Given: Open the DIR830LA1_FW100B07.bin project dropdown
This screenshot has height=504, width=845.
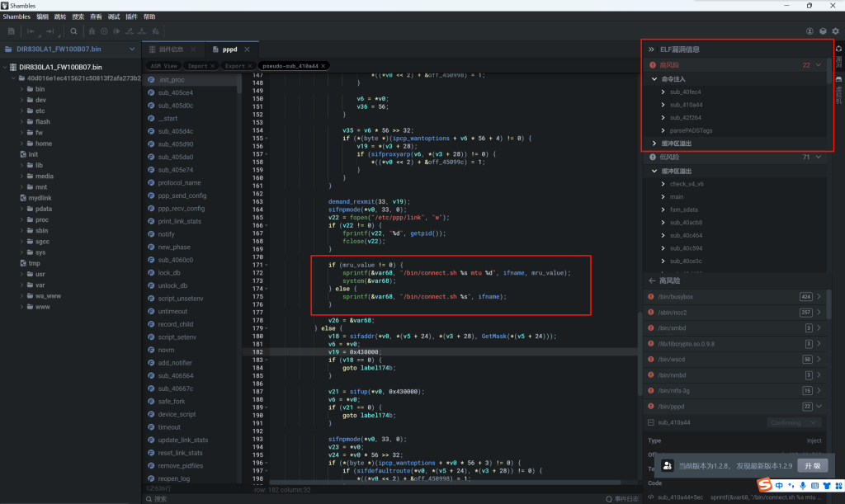Looking at the screenshot, I should tap(132, 49).
